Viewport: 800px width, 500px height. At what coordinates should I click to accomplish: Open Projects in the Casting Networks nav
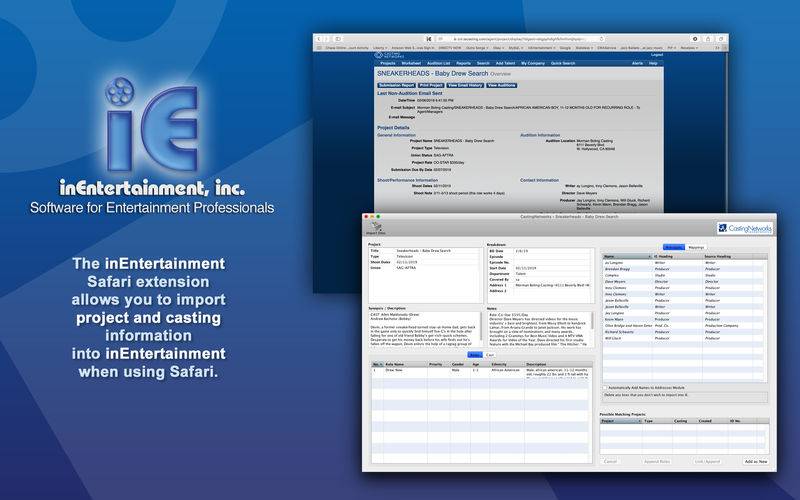tap(388, 63)
